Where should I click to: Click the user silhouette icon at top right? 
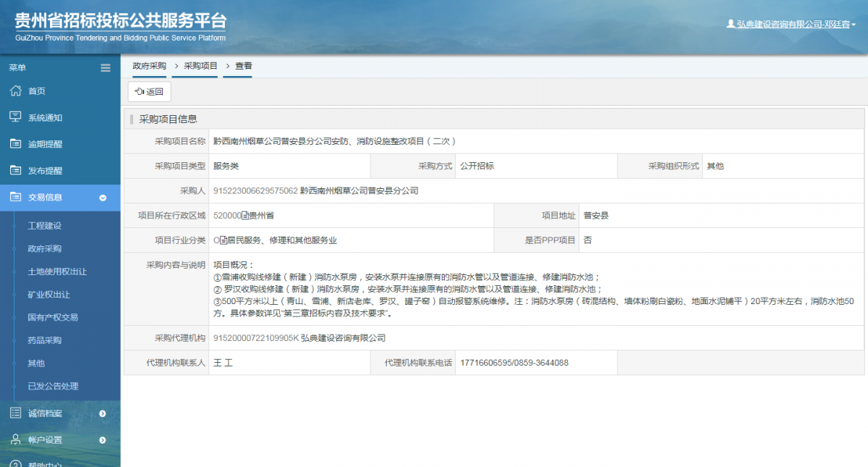[x=731, y=23]
